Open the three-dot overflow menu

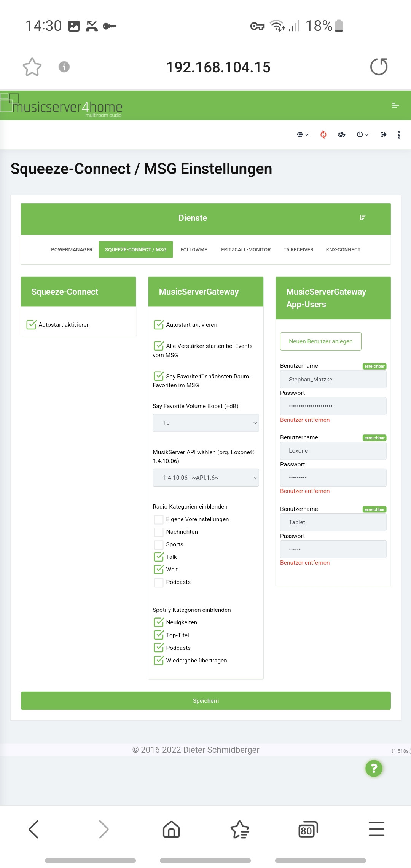click(399, 134)
